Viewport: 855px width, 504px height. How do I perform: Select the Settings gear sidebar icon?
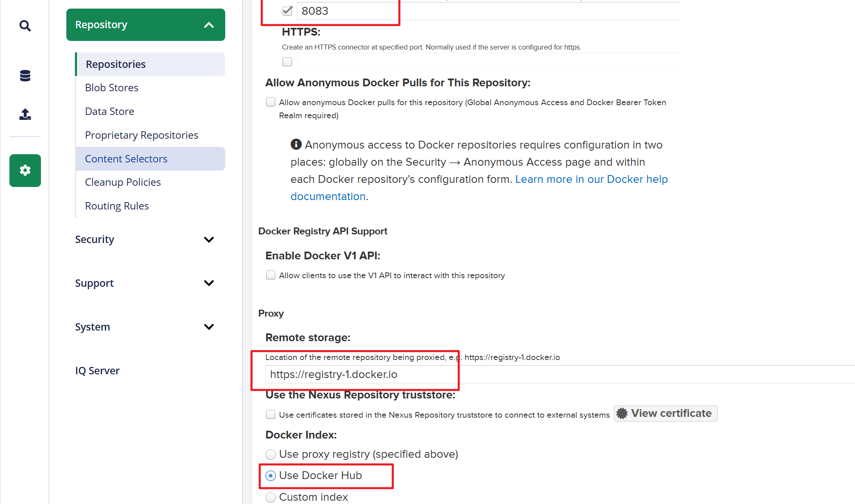[x=25, y=171]
